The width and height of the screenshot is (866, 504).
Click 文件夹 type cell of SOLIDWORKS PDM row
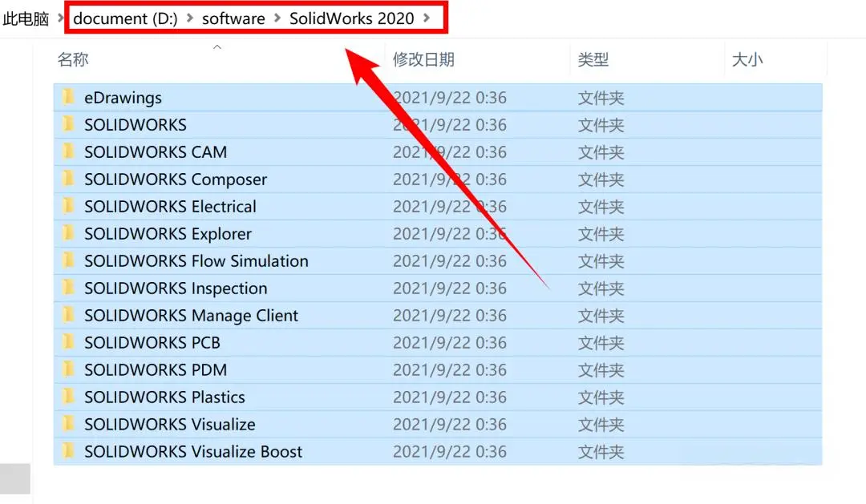tap(601, 369)
